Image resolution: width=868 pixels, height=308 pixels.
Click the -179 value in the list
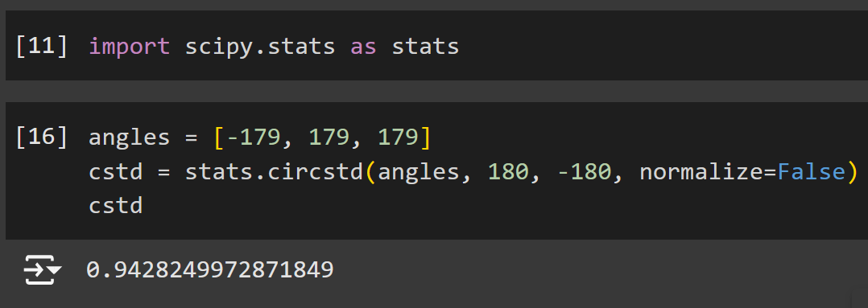coord(253,137)
